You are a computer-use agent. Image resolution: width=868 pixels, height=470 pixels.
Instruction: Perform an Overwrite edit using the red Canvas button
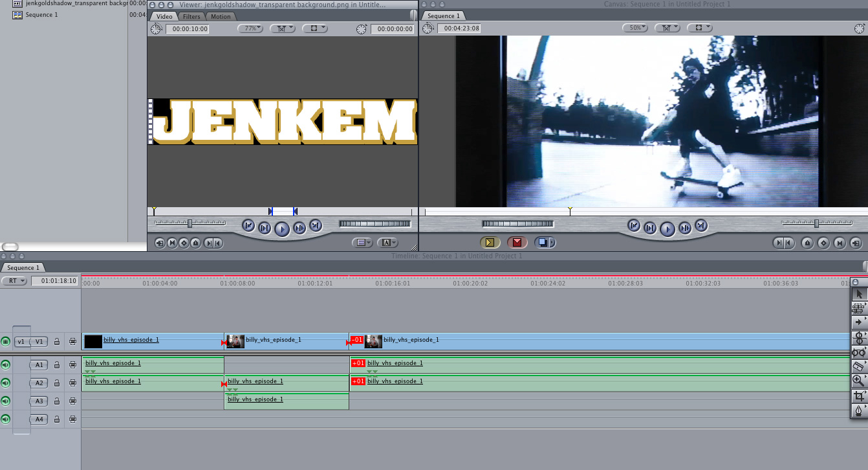516,243
